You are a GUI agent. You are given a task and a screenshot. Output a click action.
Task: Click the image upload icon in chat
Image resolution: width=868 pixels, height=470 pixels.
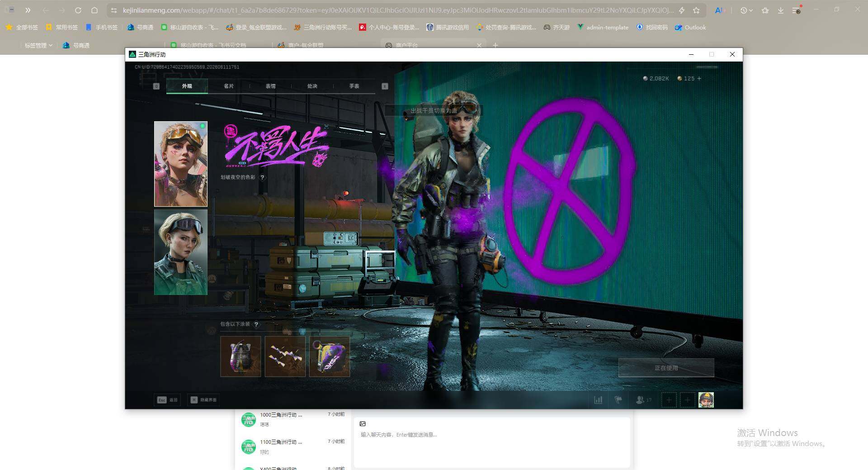tap(363, 424)
